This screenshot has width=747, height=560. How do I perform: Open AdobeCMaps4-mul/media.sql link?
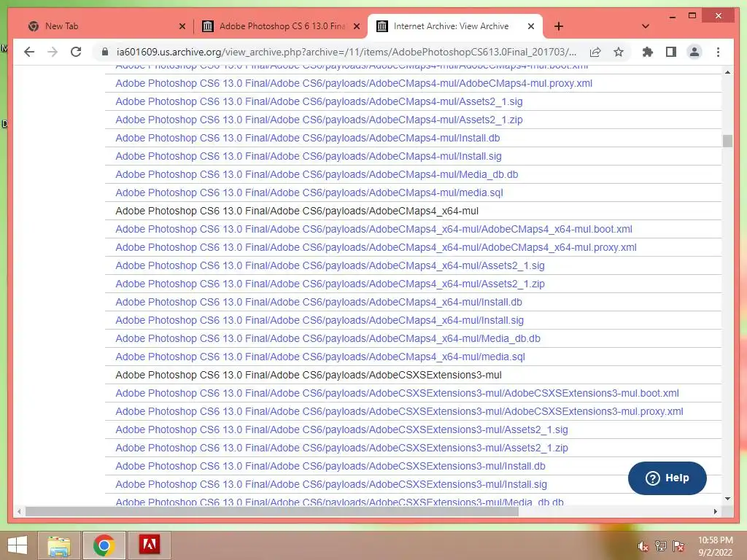coord(309,192)
